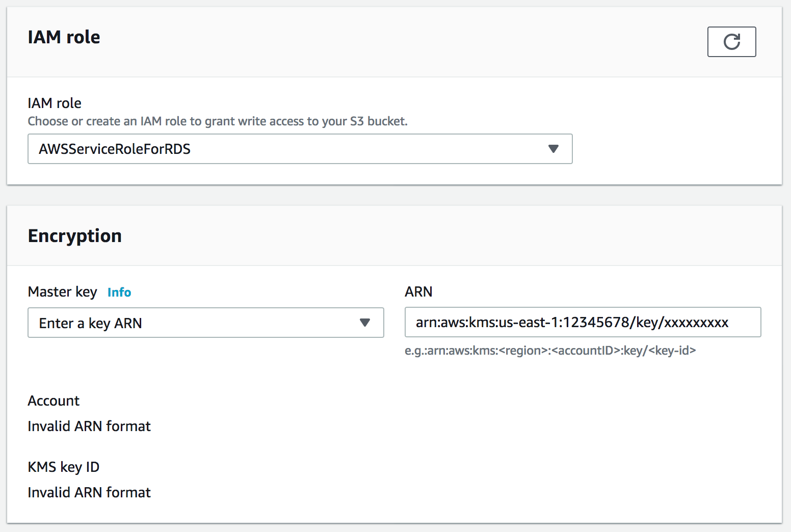Click the 'Master key' label
The image size is (791, 532).
coord(62,291)
